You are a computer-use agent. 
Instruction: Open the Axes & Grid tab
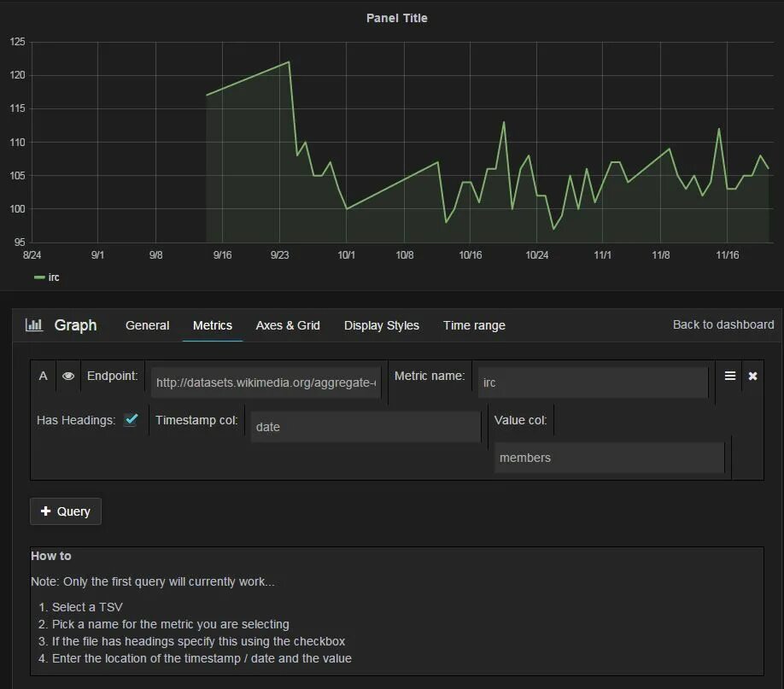click(288, 325)
